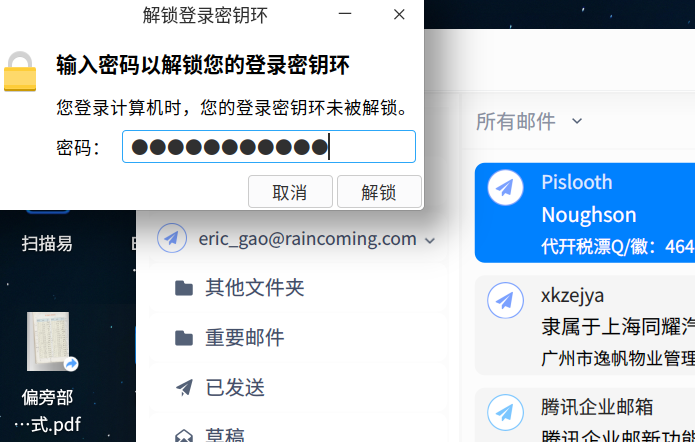Click the sender avatar on xkzejya email
Screen dimensions: 695x442
[505, 300]
